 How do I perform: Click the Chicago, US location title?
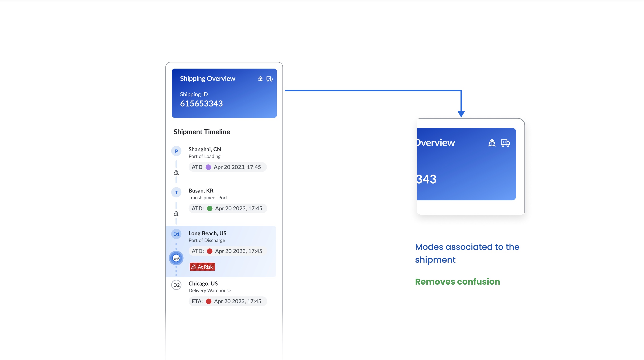pos(203,284)
